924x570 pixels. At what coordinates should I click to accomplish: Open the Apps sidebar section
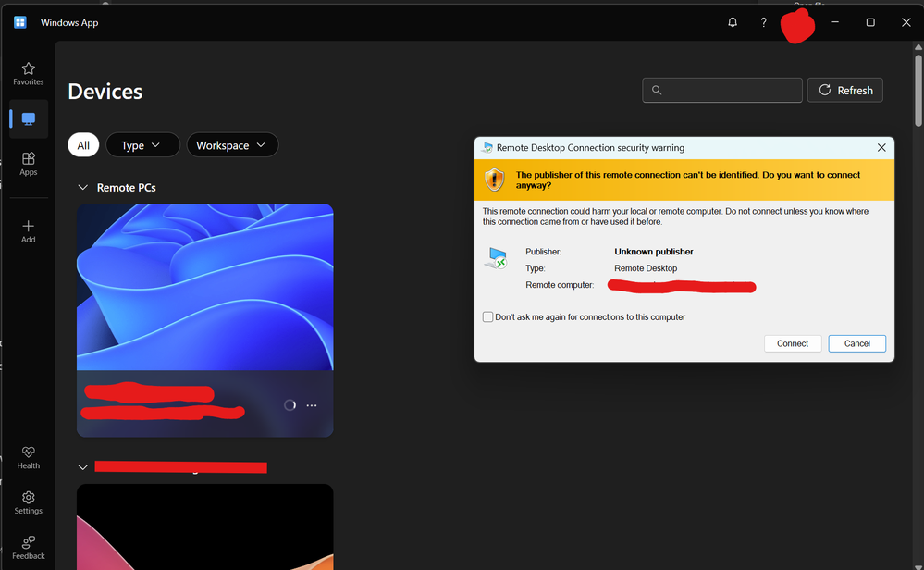click(29, 164)
